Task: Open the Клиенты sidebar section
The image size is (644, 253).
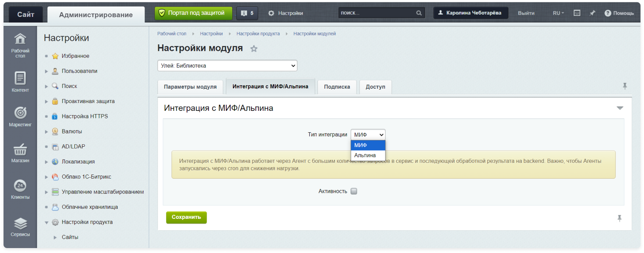Action: [20, 189]
